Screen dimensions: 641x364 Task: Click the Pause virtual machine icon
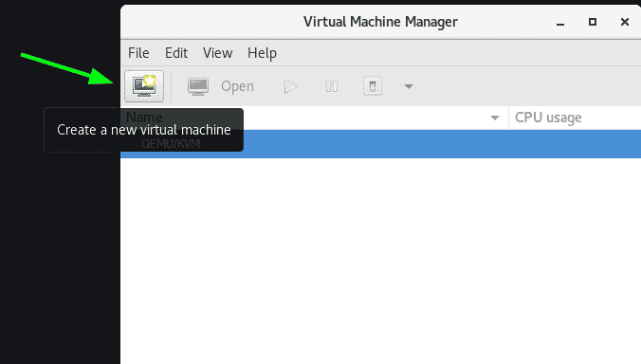[332, 86]
